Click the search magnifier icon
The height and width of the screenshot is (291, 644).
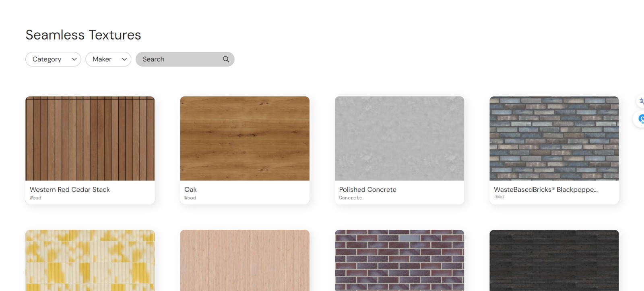pyautogui.click(x=226, y=59)
